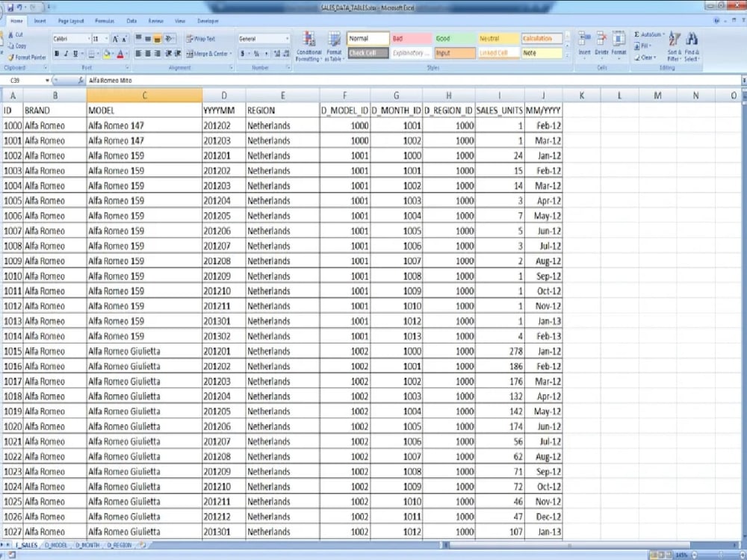Select the REGION header cell in column E
The width and height of the screenshot is (747, 560).
click(x=282, y=109)
